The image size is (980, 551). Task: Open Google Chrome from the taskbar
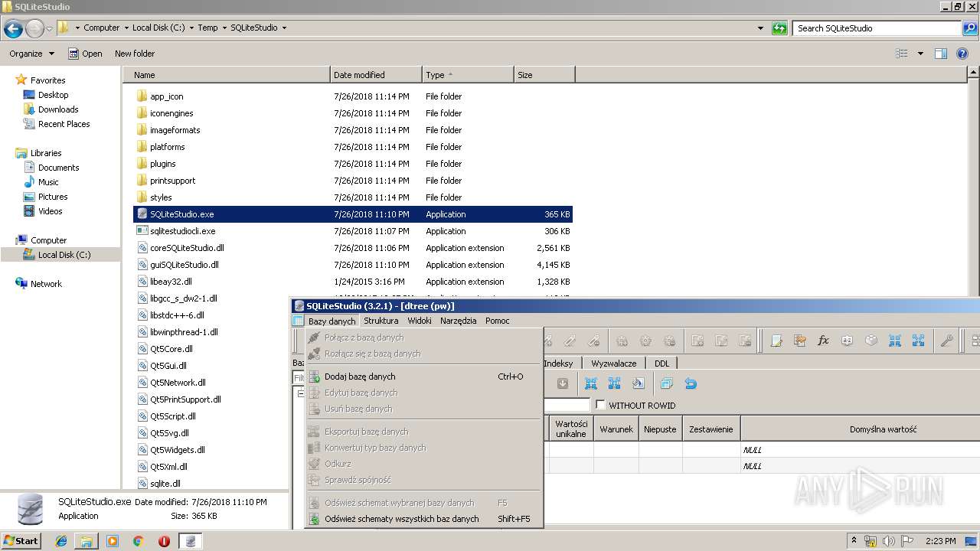[x=138, y=541]
